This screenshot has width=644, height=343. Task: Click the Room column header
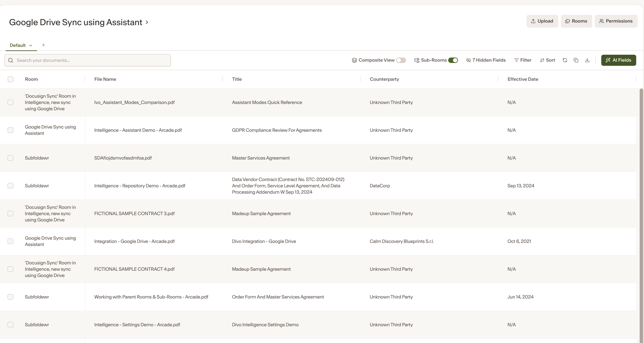(31, 79)
